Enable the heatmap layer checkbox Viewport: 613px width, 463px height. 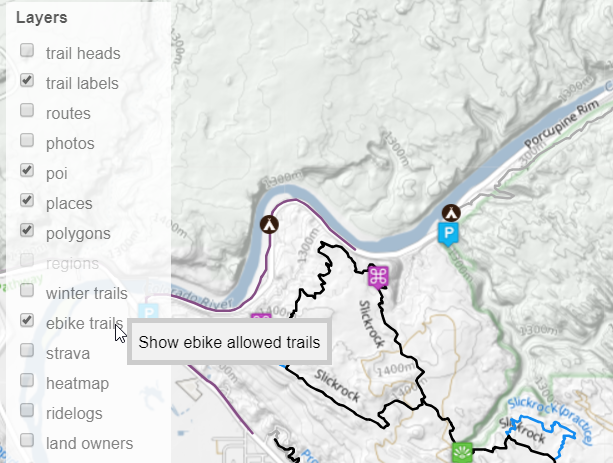27,380
